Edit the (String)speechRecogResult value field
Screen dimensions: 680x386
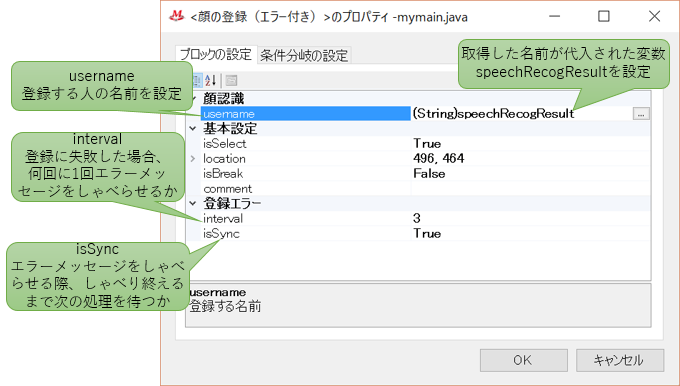coord(522,114)
